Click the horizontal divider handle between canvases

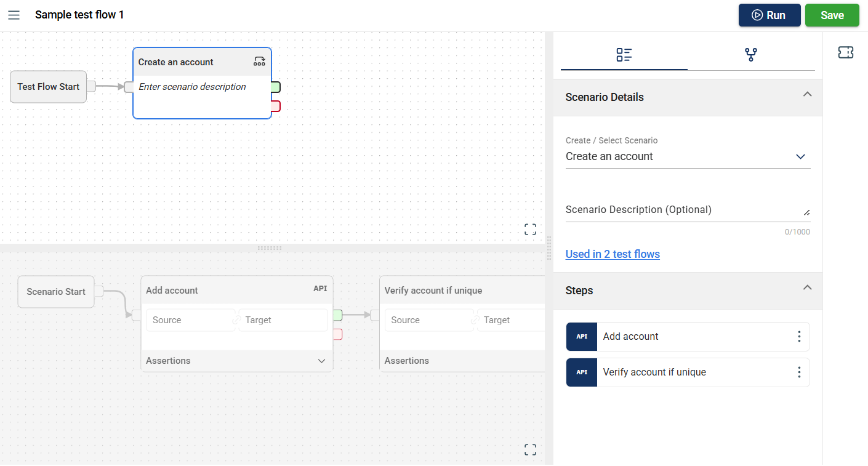270,248
